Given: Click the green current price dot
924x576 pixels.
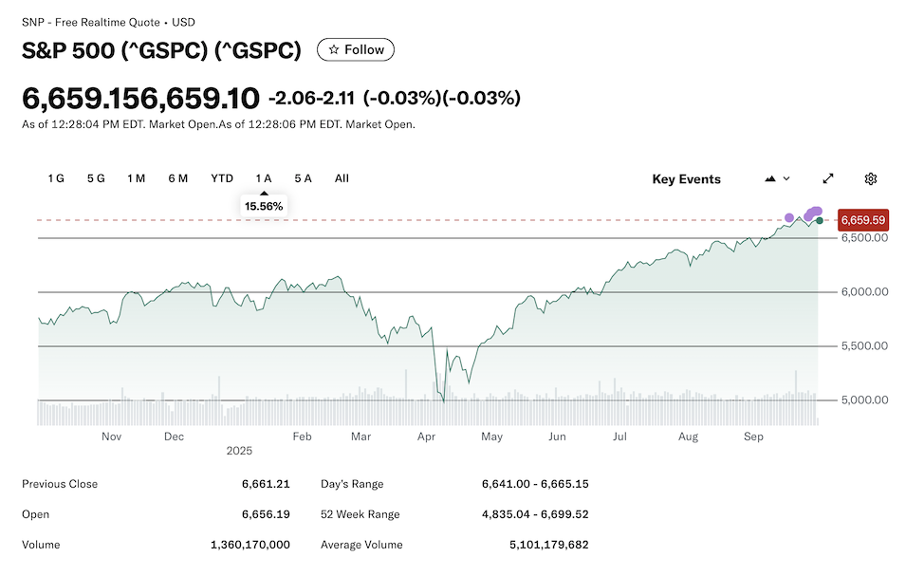Looking at the screenshot, I should pos(820,221).
